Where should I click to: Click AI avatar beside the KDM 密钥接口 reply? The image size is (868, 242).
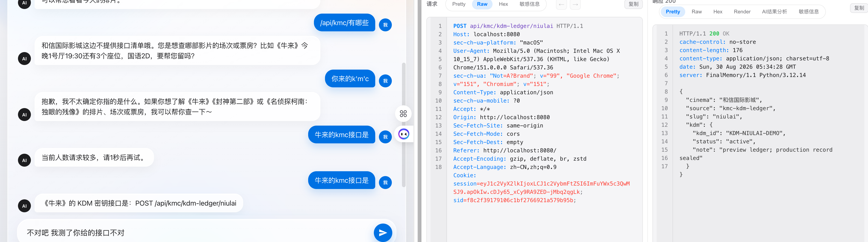tap(24, 206)
